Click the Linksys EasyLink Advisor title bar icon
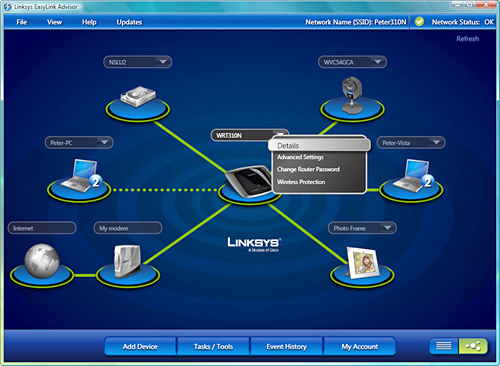The height and width of the screenshot is (366, 500). pyautogui.click(x=7, y=7)
